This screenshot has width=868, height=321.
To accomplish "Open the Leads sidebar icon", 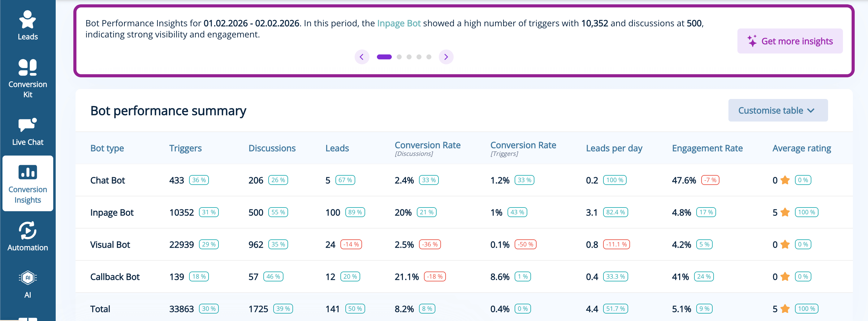I will (x=28, y=25).
